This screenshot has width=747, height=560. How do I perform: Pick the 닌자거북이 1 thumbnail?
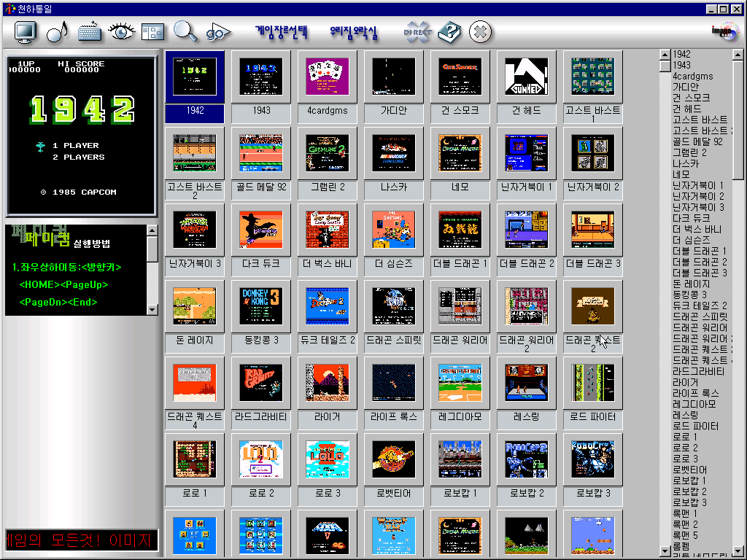point(526,153)
